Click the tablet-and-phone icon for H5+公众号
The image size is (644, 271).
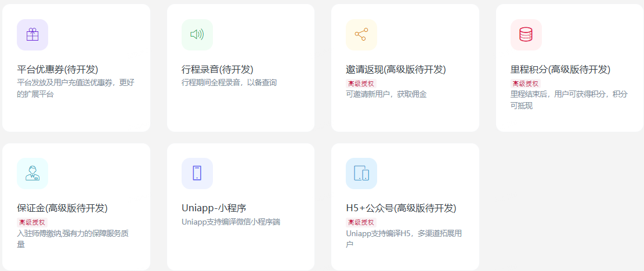click(361, 174)
